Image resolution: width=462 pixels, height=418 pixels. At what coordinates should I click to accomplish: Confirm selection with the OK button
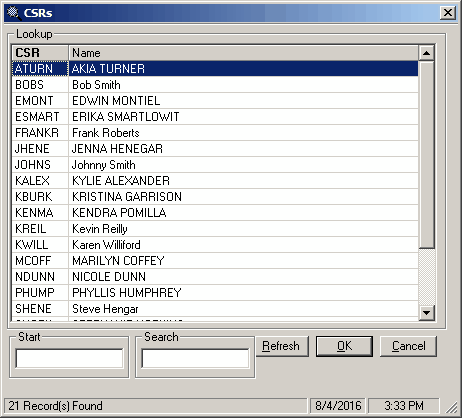[344, 346]
